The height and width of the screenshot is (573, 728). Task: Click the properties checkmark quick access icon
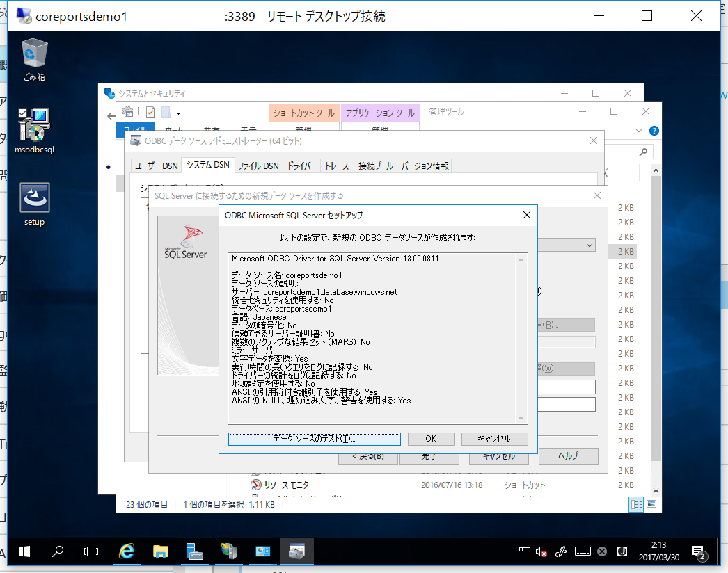[150, 112]
